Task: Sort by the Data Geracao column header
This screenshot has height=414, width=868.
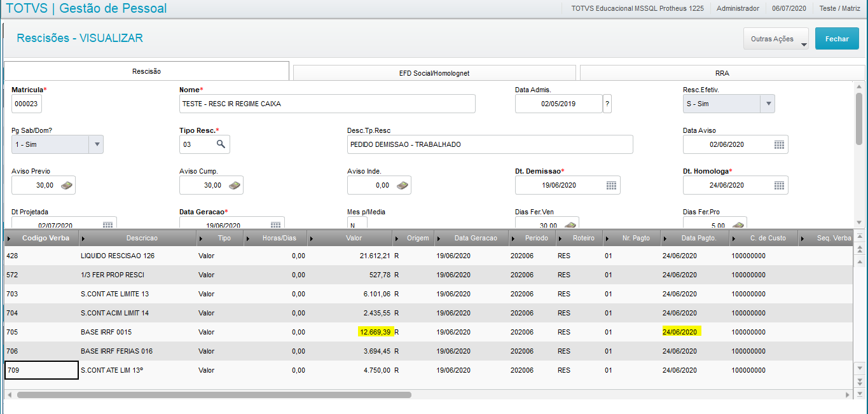Action: pos(472,238)
